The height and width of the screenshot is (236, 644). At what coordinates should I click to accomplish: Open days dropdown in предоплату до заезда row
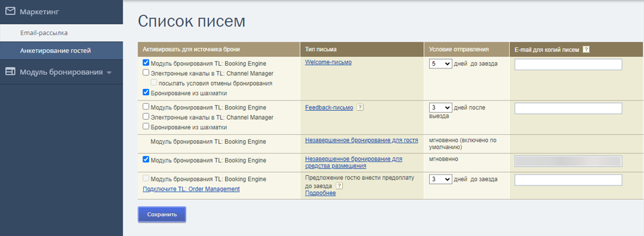pos(440,180)
